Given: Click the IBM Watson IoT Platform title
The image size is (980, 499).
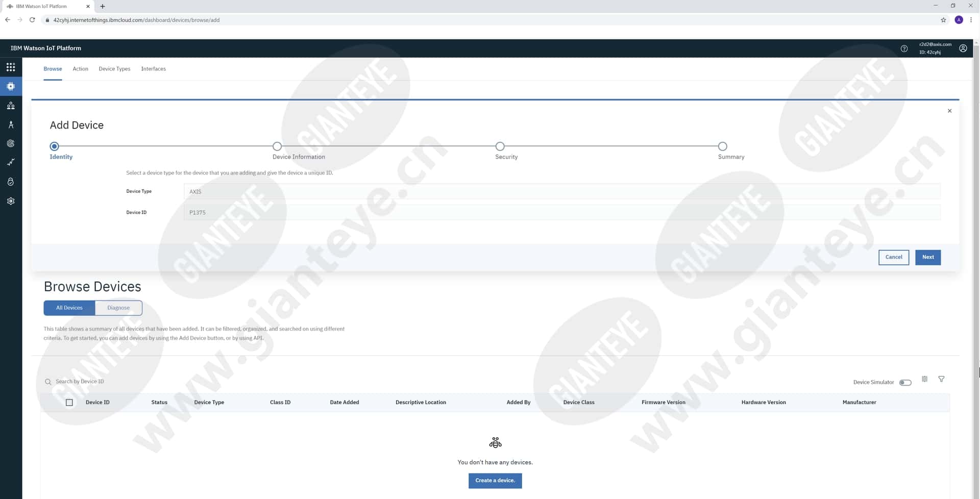Looking at the screenshot, I should [x=46, y=48].
